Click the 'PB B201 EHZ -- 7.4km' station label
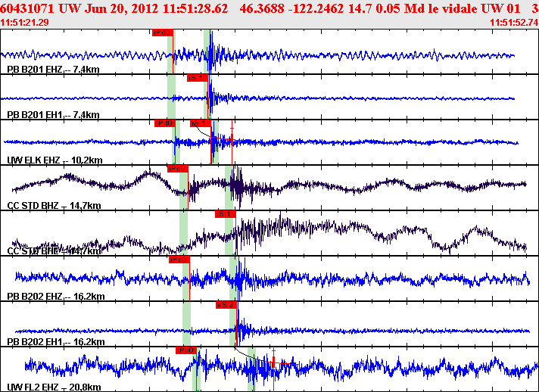The width and height of the screenshot is (539, 392). [x=53, y=70]
